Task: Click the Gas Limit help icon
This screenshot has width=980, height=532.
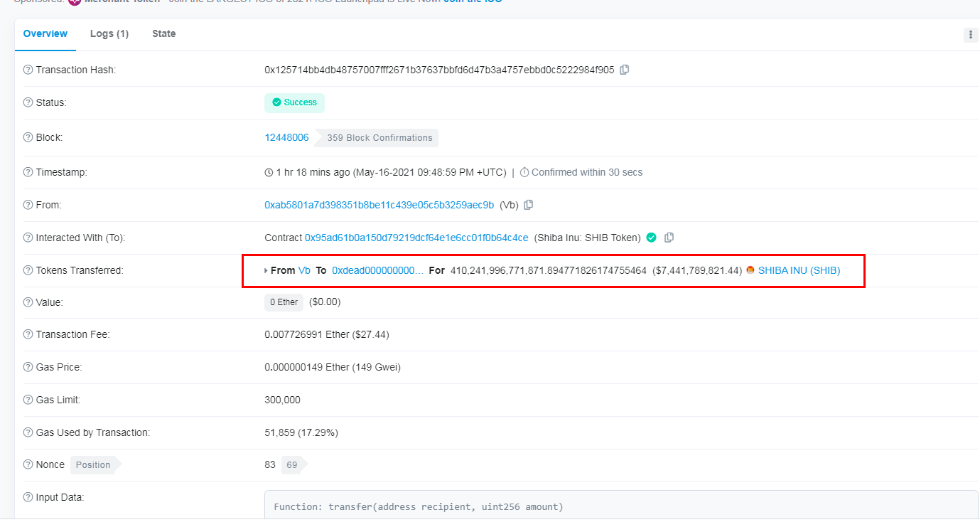Action: (28, 400)
